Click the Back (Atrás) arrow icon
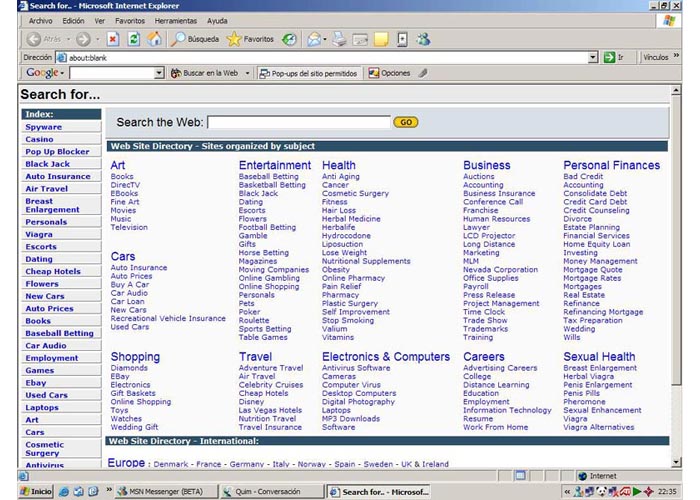700x500 pixels. (x=33, y=39)
